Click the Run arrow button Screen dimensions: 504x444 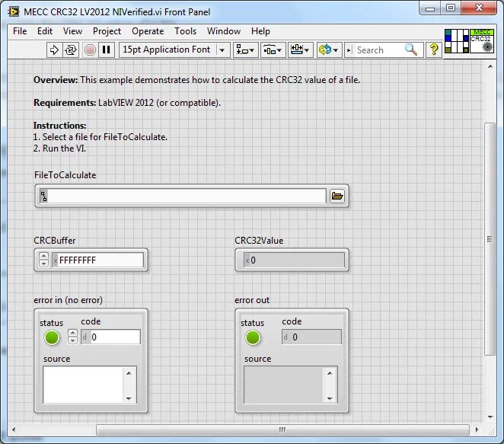[54, 50]
